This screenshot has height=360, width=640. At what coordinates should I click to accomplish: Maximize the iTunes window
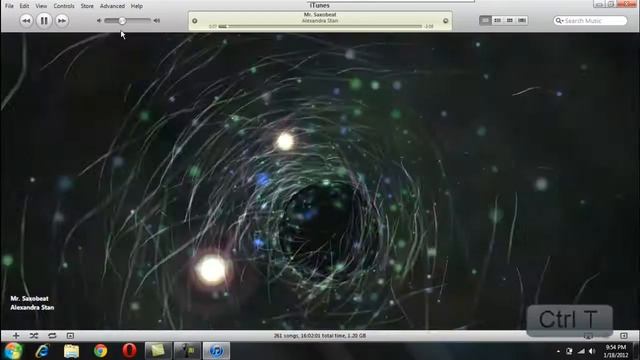(x=611, y=4)
